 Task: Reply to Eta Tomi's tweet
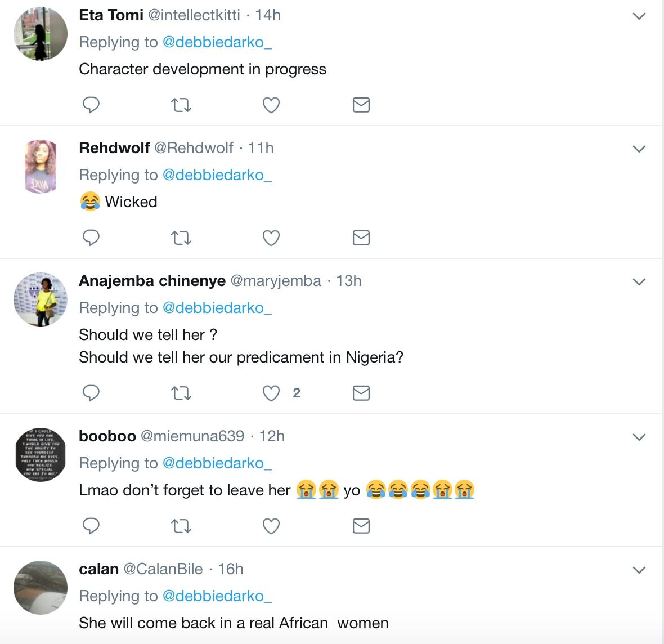(x=91, y=105)
